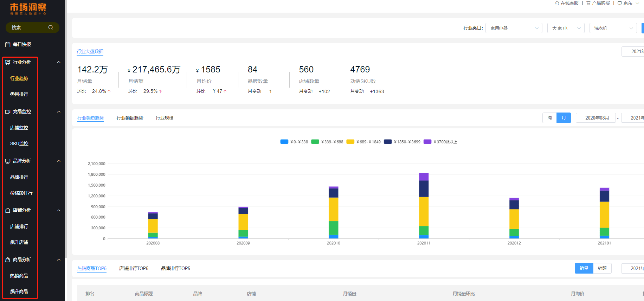Click the 品牌分析 monitor icon
This screenshot has width=644, height=301.
click(x=8, y=161)
